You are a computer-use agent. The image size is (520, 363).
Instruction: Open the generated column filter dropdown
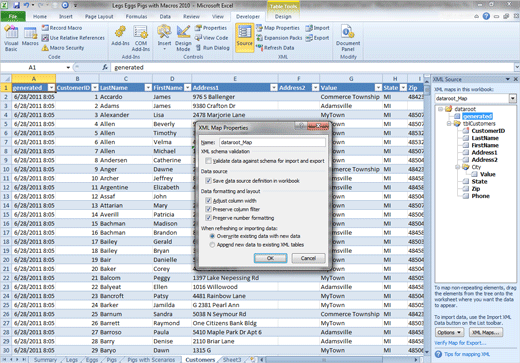coord(51,88)
